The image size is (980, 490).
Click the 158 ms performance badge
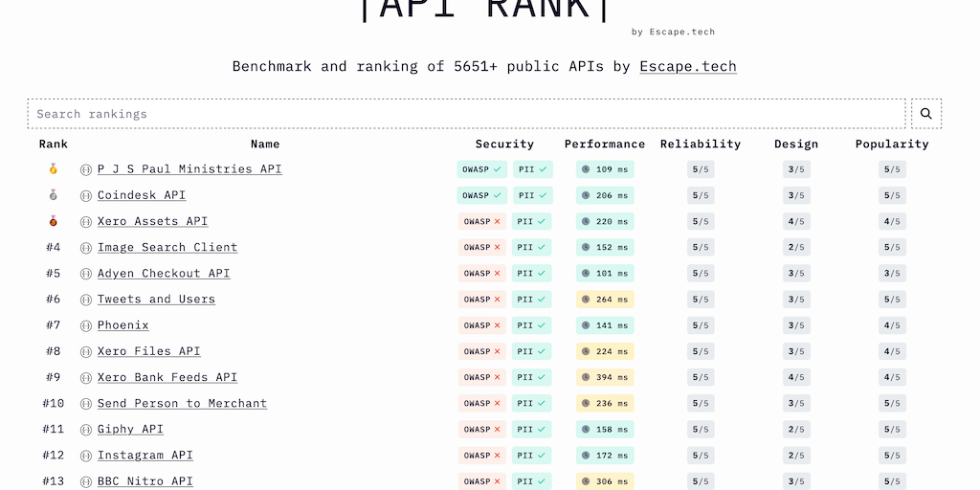pos(605,430)
